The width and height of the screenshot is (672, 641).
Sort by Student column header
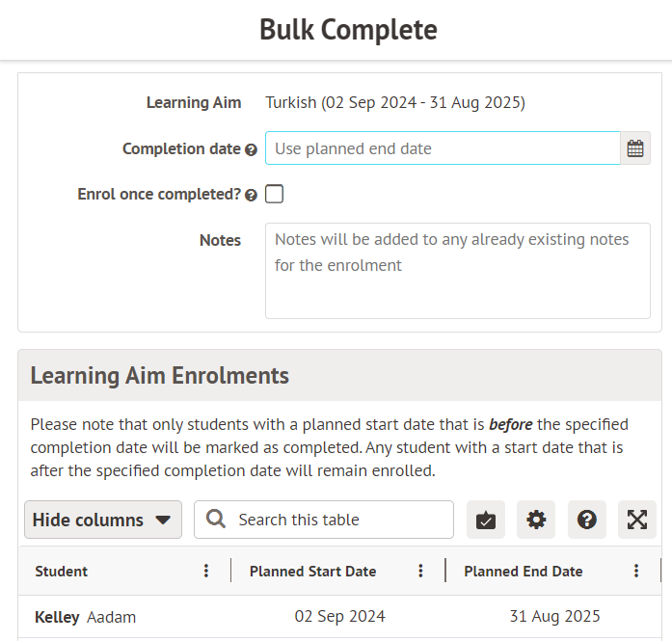pos(62,572)
